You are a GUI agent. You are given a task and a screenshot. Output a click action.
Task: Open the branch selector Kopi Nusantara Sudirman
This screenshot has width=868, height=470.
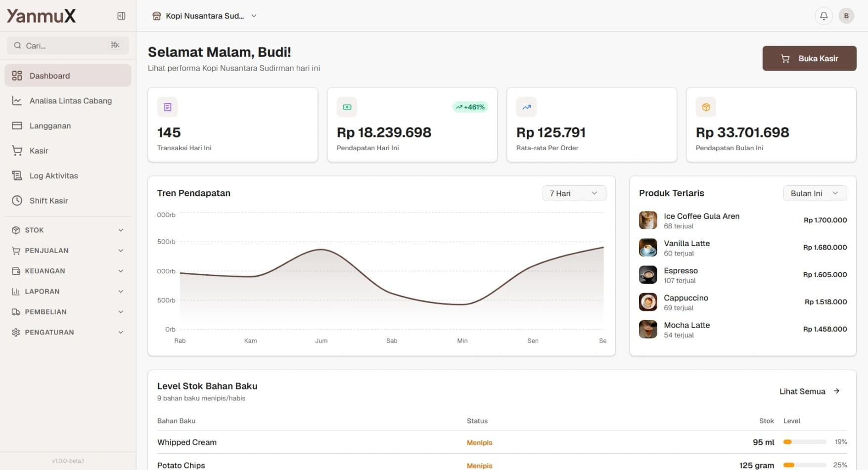pyautogui.click(x=205, y=15)
